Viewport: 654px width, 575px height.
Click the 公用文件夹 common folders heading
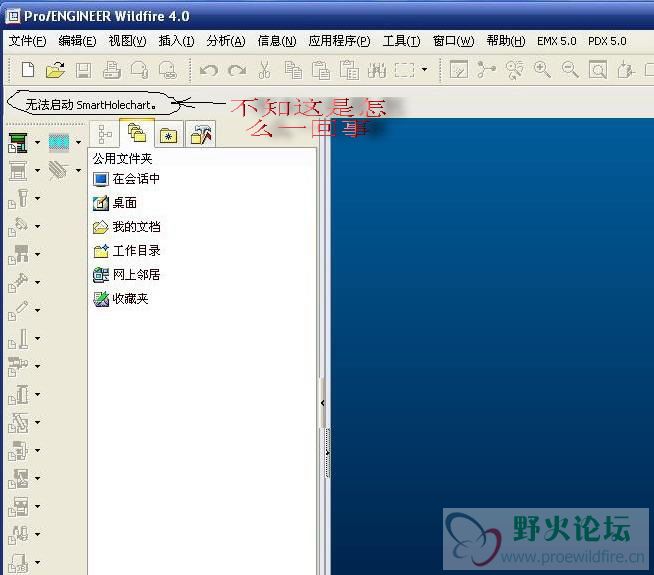tap(122, 158)
